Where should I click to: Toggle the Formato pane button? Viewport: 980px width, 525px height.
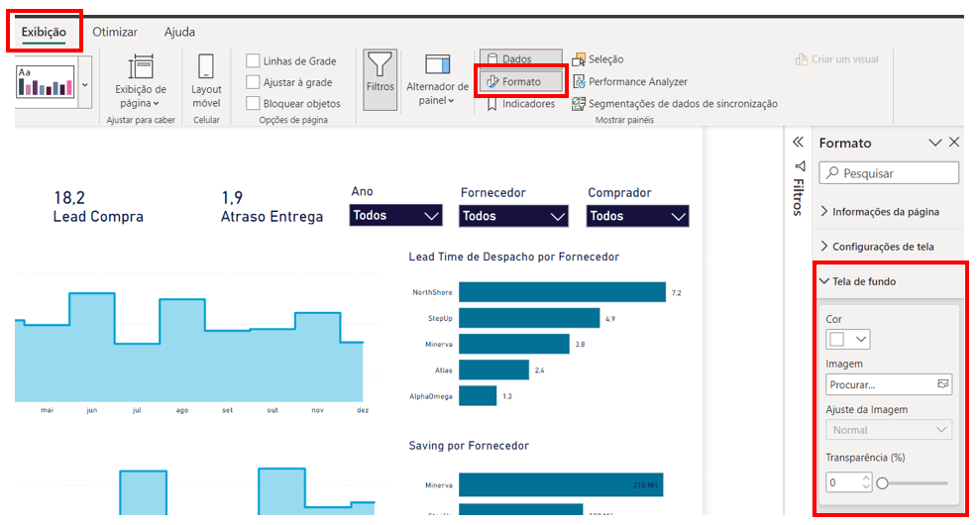tap(520, 81)
